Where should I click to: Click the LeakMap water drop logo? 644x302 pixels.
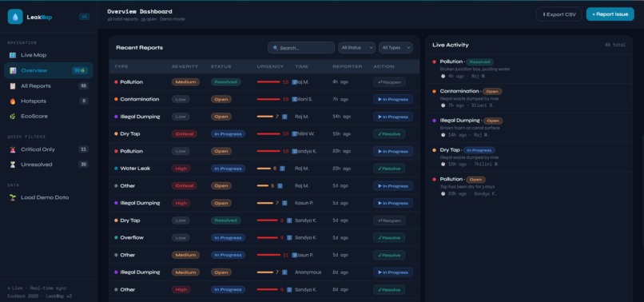click(15, 17)
